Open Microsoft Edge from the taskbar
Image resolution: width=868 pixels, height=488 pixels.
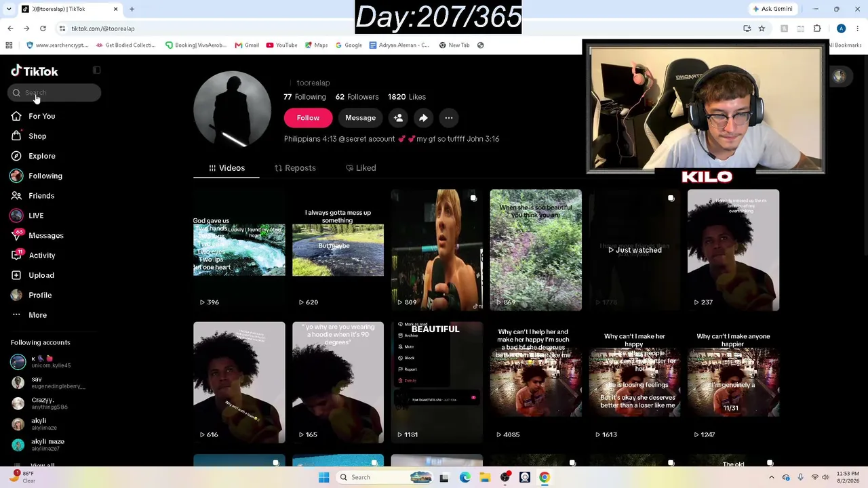[465, 477]
